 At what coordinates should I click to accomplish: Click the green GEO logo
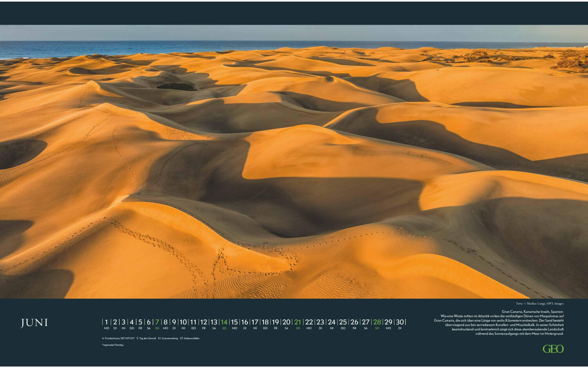pos(553,349)
